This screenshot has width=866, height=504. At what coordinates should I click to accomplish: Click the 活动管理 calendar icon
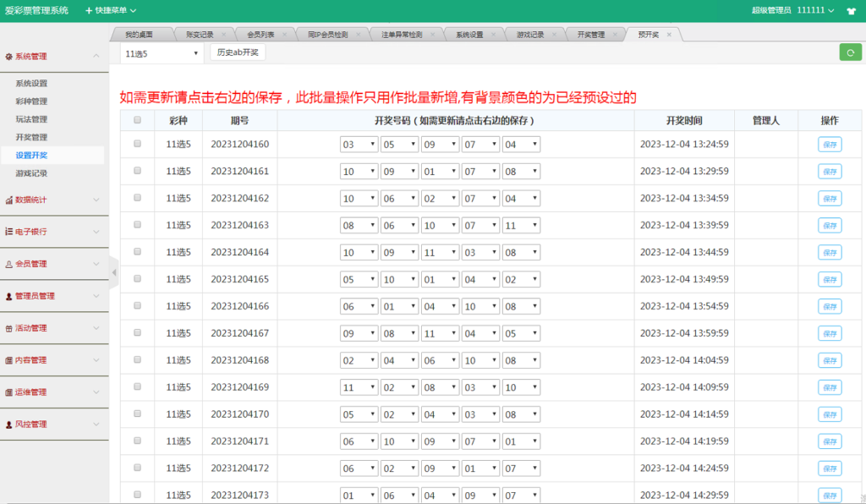pyautogui.click(x=8, y=328)
